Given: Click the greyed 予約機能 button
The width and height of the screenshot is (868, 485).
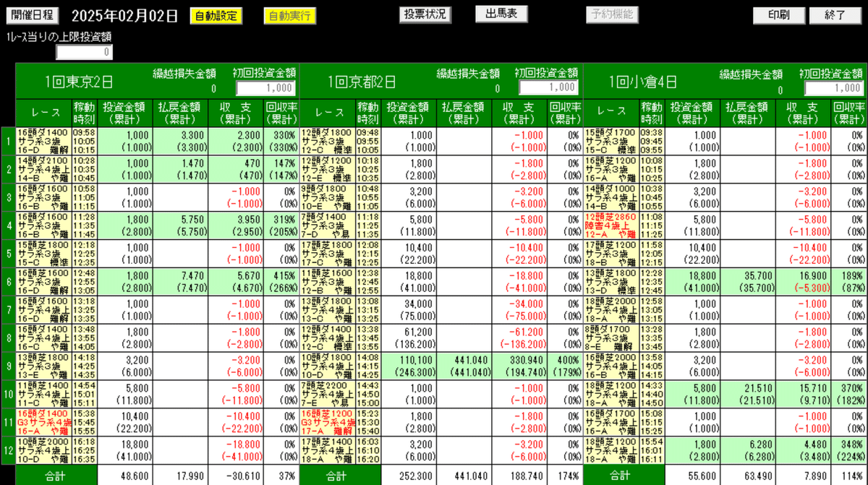Looking at the screenshot, I should click(x=612, y=14).
